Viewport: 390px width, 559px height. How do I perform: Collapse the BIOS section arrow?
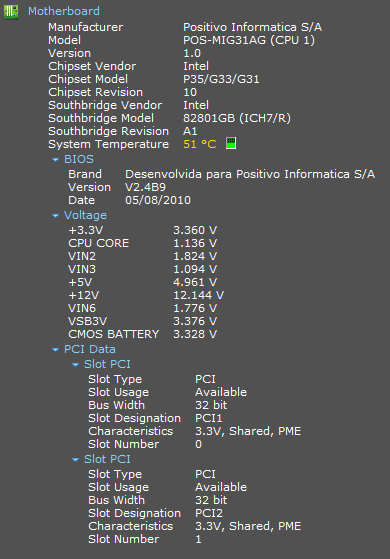pos(55,160)
